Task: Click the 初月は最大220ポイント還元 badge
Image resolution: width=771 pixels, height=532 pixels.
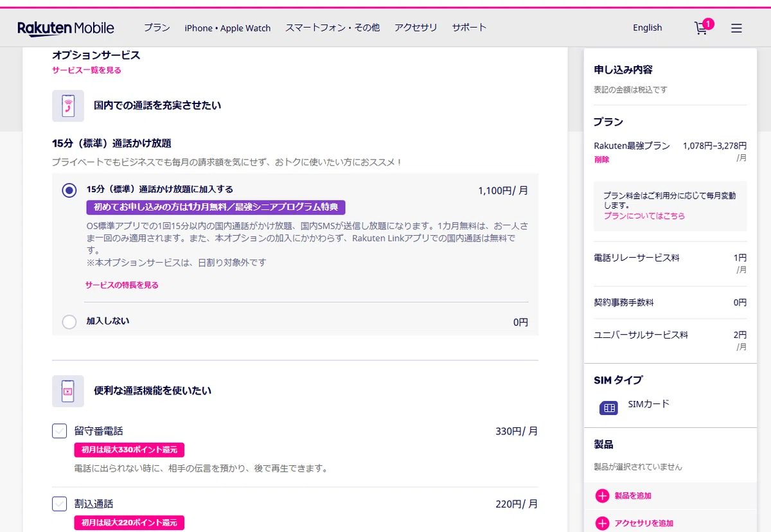Action: tap(129, 523)
